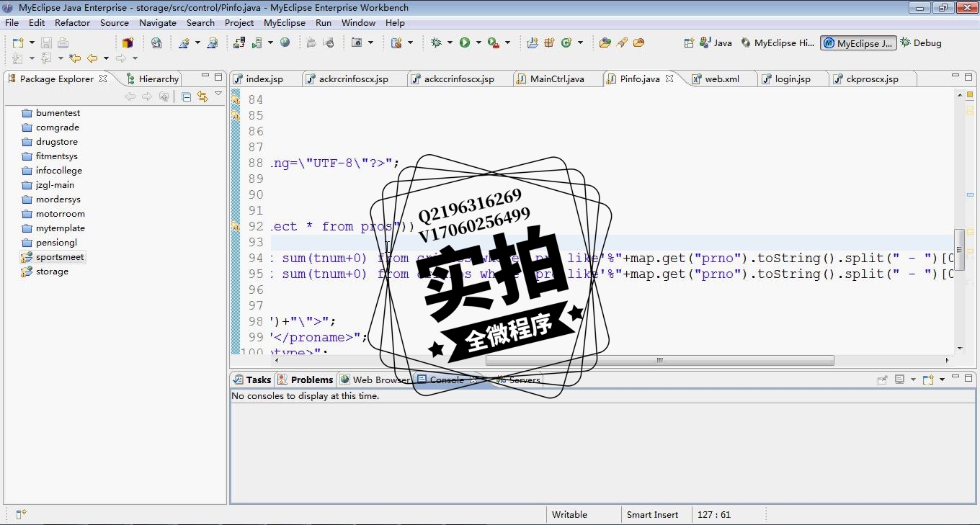This screenshot has height=525, width=980.
Task: Click the Run External Tools icon
Action: point(493,42)
